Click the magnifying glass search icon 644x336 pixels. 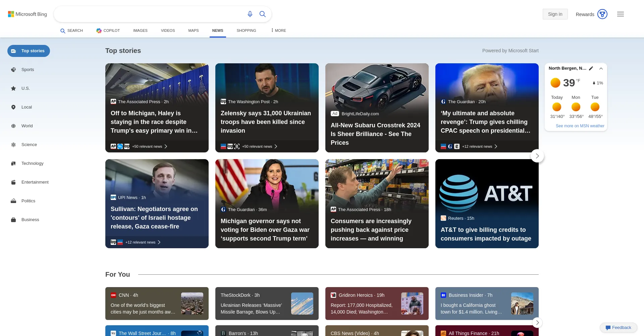pos(263,14)
